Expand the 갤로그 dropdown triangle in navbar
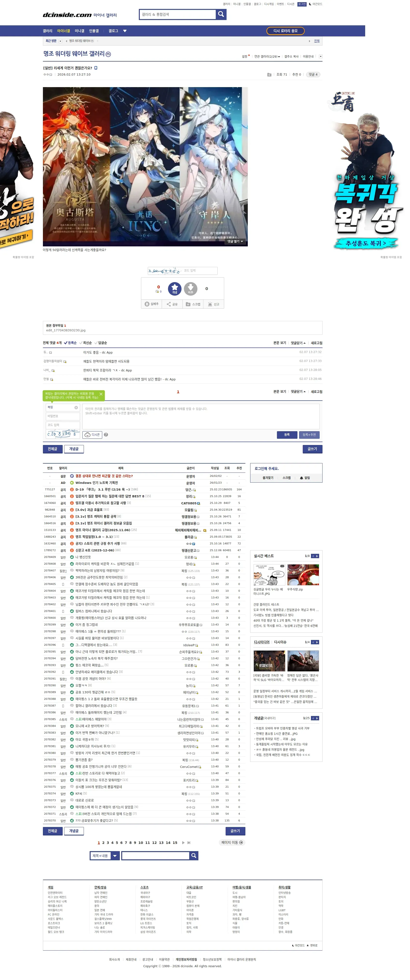This screenshot has width=410, height=980. (125, 31)
